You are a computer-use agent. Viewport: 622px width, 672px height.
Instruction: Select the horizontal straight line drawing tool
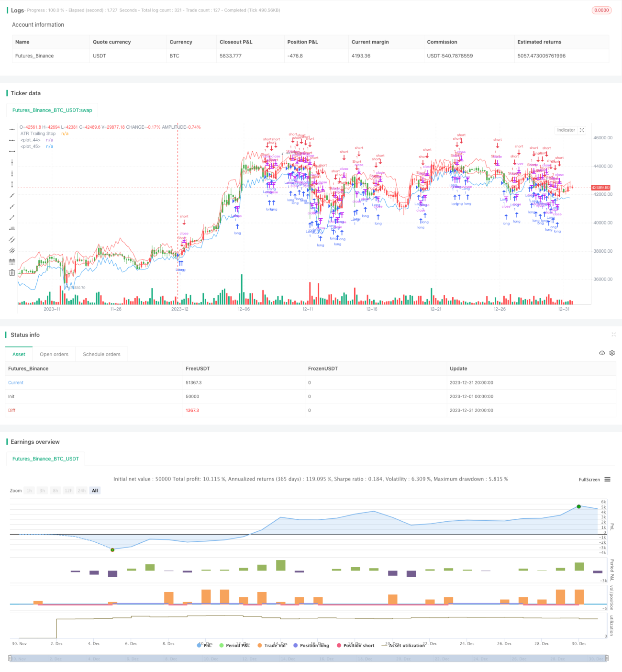(x=12, y=129)
